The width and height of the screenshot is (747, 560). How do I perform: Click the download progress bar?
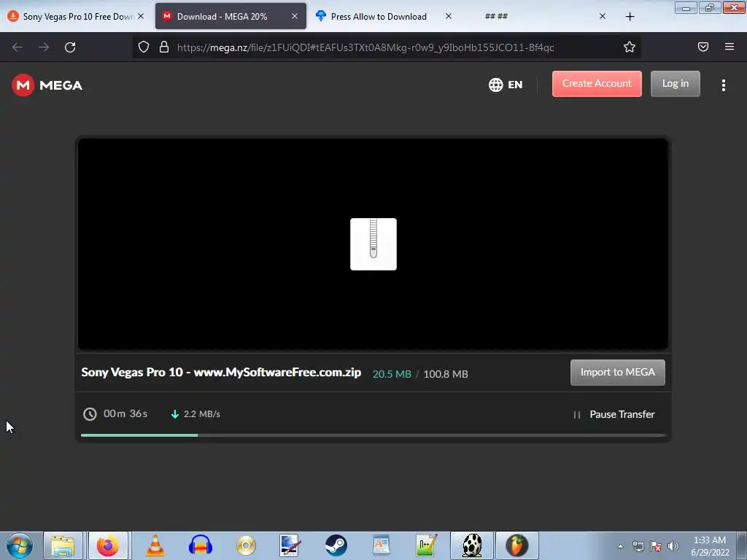373,435
